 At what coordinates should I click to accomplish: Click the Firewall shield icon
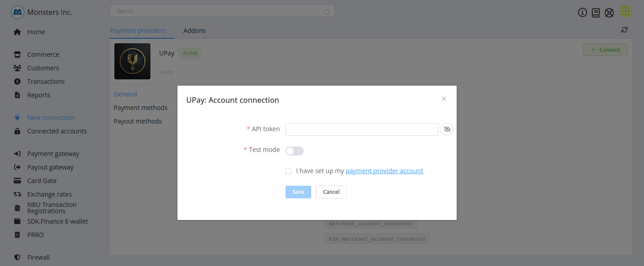(18, 257)
